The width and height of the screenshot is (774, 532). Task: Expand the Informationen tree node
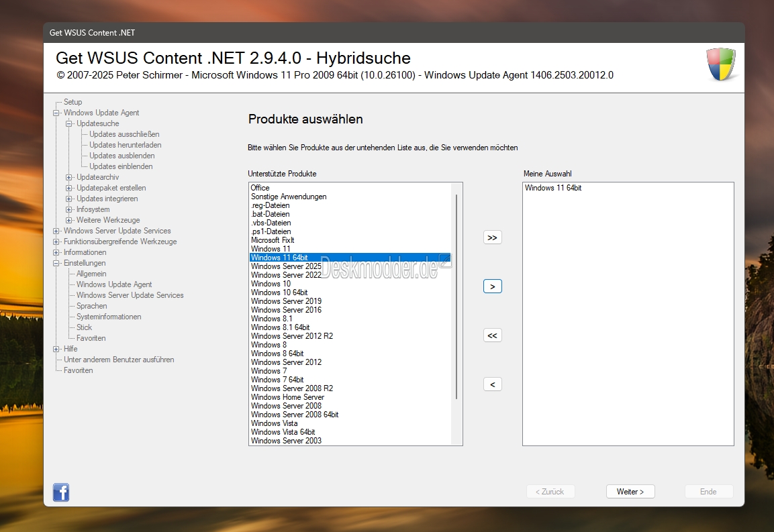click(x=56, y=253)
